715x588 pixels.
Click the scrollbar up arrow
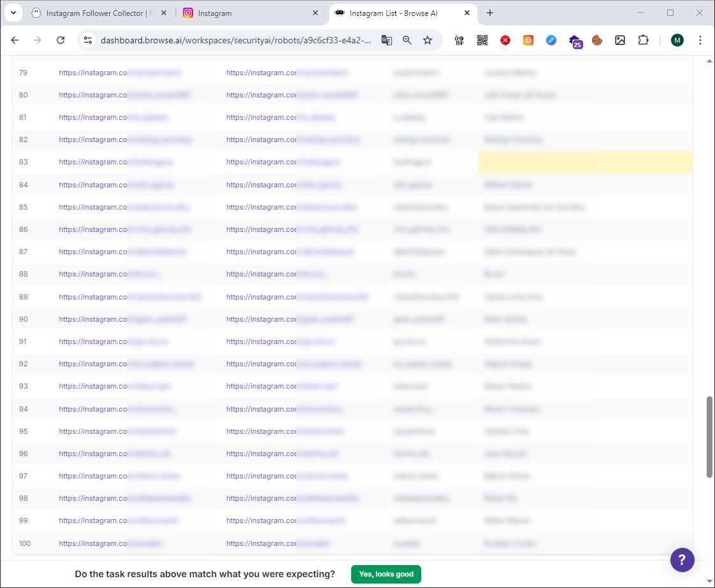[x=709, y=61]
